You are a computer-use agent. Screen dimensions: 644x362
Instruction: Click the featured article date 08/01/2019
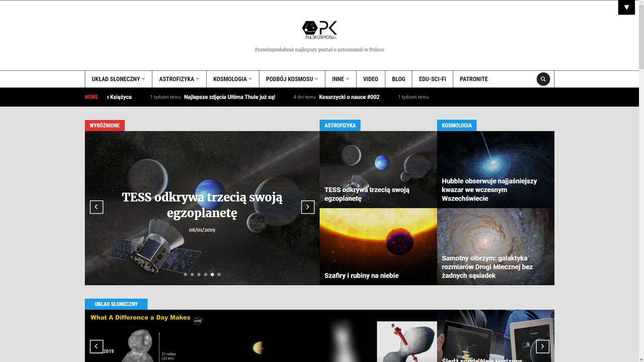pos(202,230)
